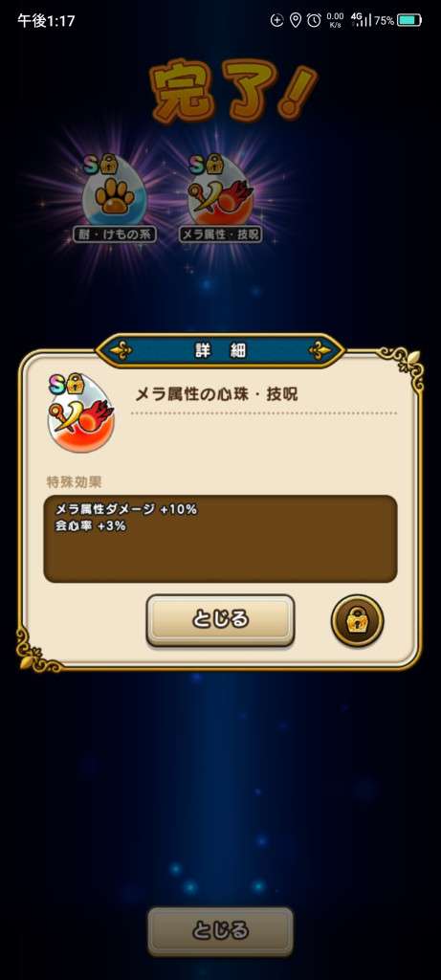Tap the large orb icon in the details panel
This screenshot has width=441, height=980.
(80, 415)
